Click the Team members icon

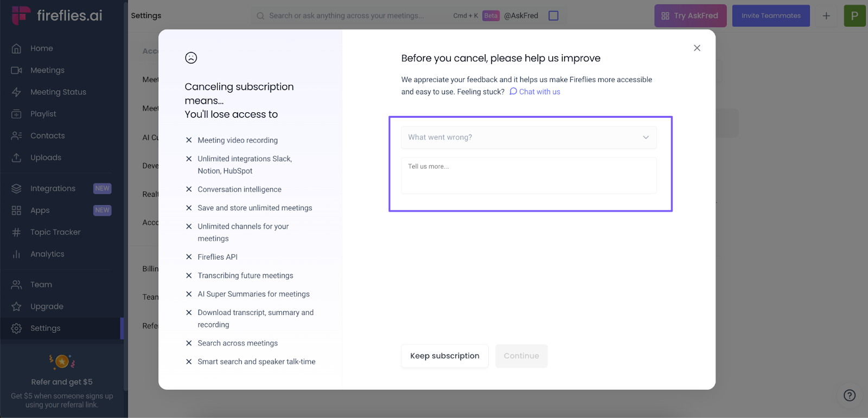(x=16, y=285)
